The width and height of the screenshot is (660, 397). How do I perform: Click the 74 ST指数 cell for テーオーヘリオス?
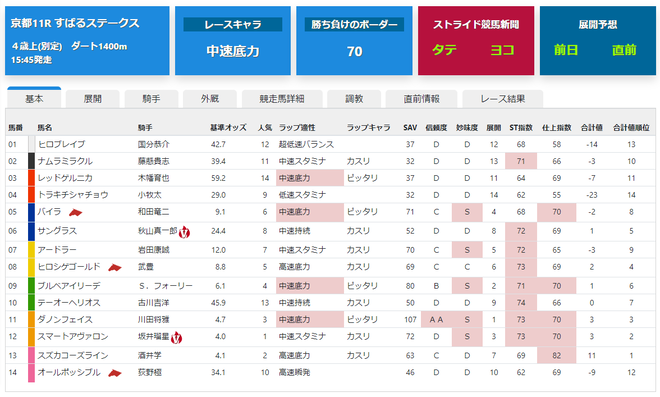coord(521,303)
